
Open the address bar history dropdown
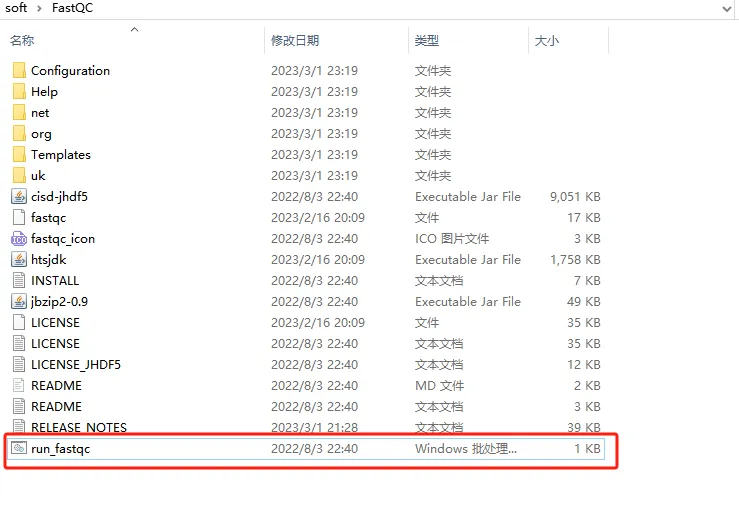click(727, 8)
